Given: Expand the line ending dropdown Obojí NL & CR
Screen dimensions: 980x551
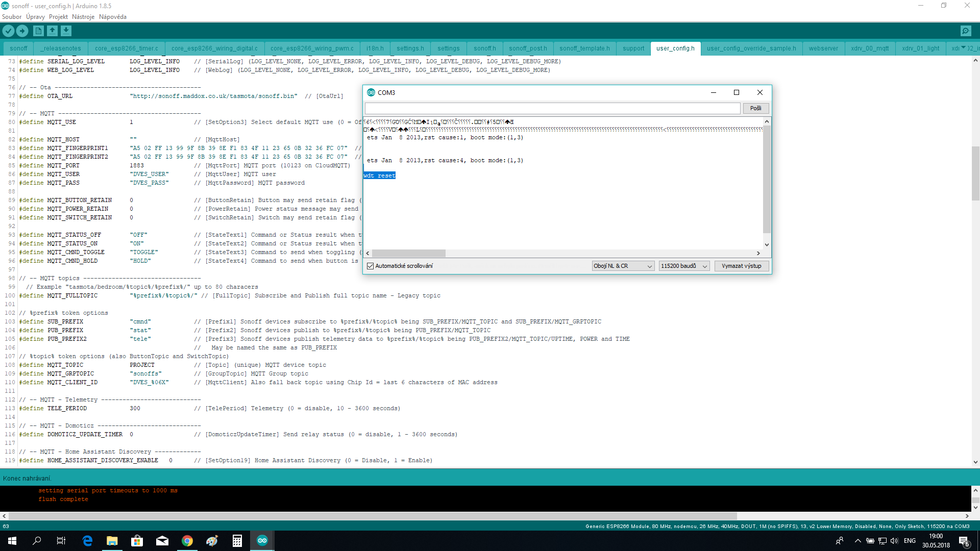Looking at the screenshot, I should [x=623, y=266].
